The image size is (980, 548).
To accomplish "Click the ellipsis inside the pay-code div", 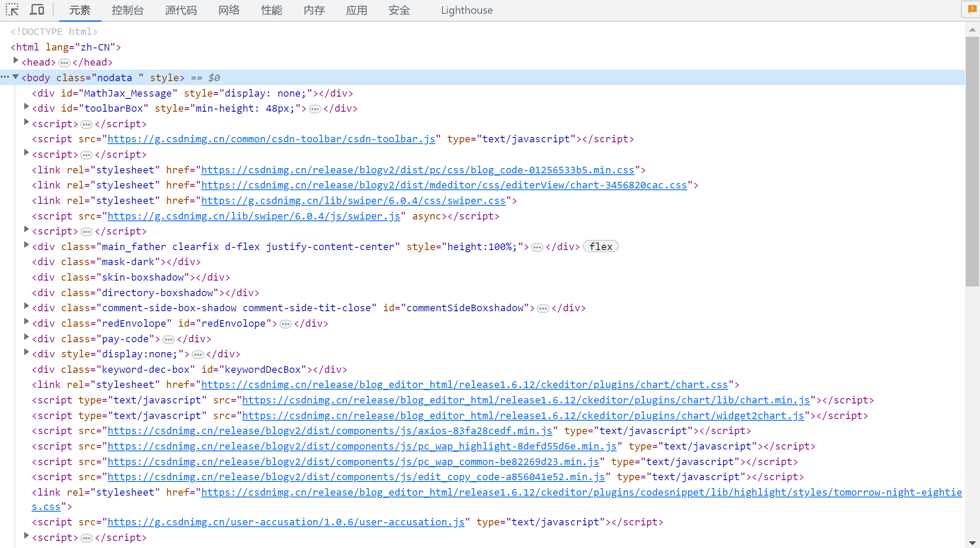I will [x=168, y=339].
